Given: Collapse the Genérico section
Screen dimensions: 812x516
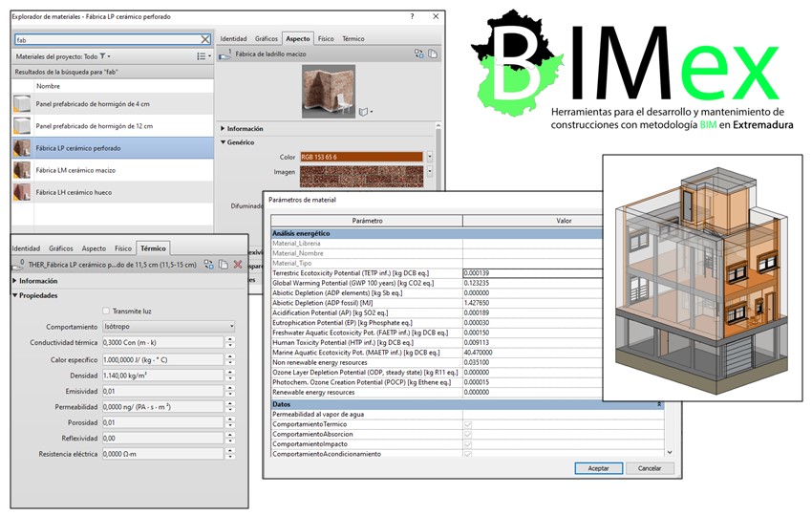Looking at the screenshot, I should tap(223, 142).
